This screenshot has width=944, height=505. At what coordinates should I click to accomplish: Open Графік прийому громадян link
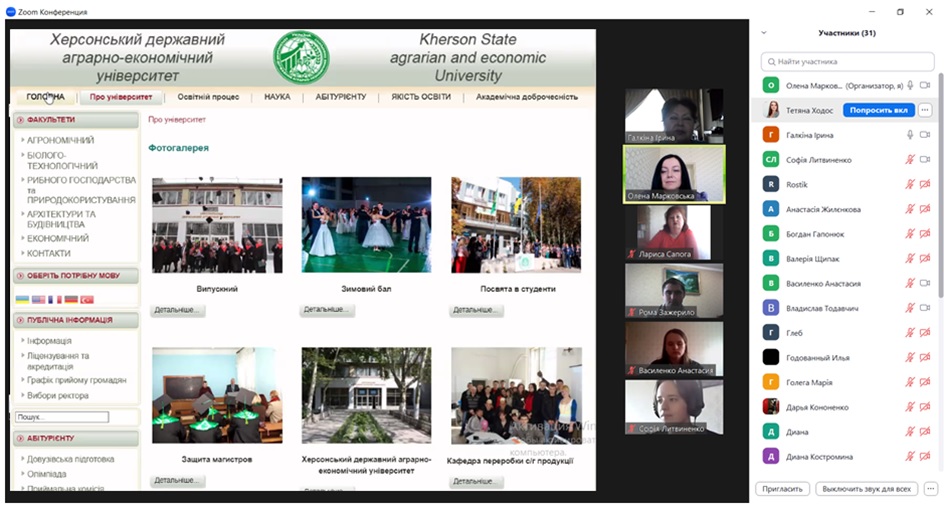pyautogui.click(x=76, y=380)
